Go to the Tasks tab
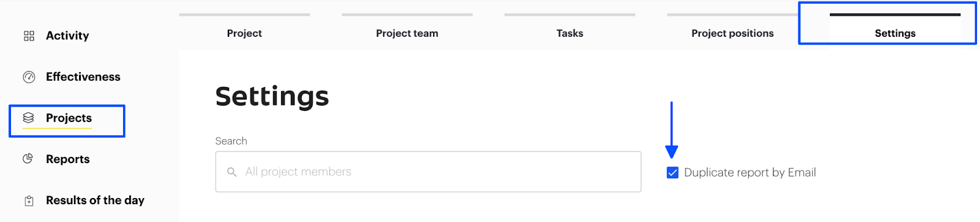This screenshot has width=980, height=222. pyautogui.click(x=570, y=33)
